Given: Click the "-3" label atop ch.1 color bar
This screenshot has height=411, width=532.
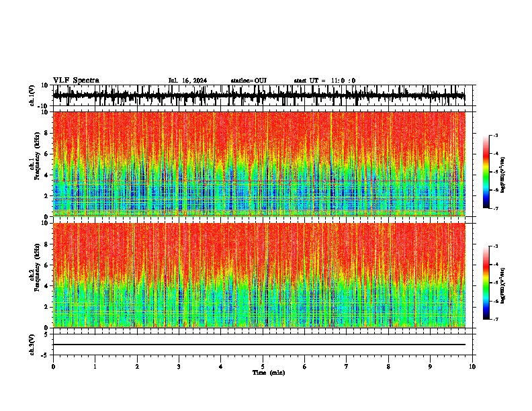Looking at the screenshot, I should pos(495,135).
